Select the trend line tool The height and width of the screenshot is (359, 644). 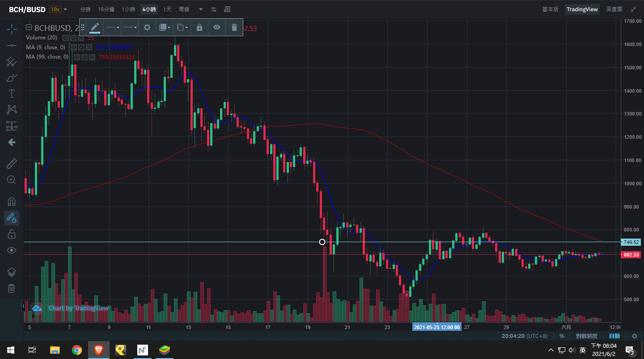point(12,46)
